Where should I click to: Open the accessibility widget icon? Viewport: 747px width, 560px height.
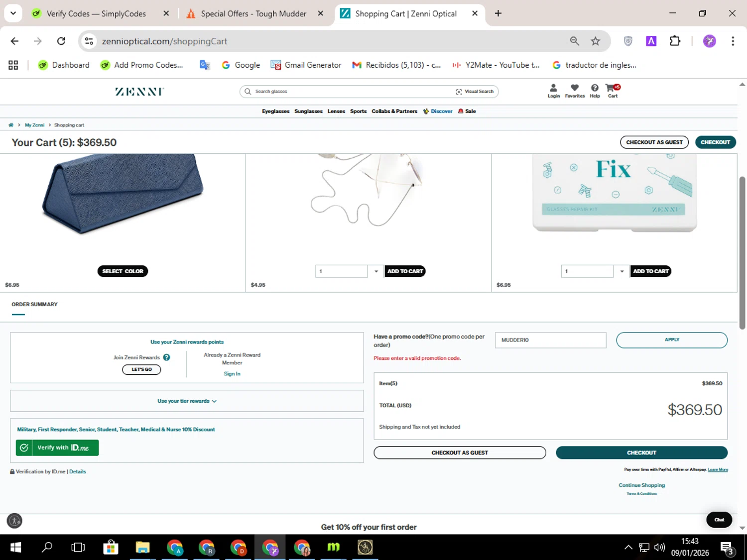point(14,521)
